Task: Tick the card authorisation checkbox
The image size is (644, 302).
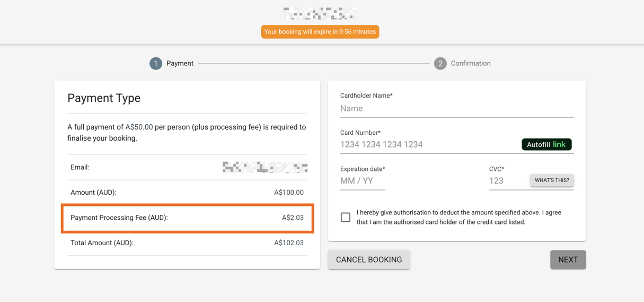Action: 346,217
